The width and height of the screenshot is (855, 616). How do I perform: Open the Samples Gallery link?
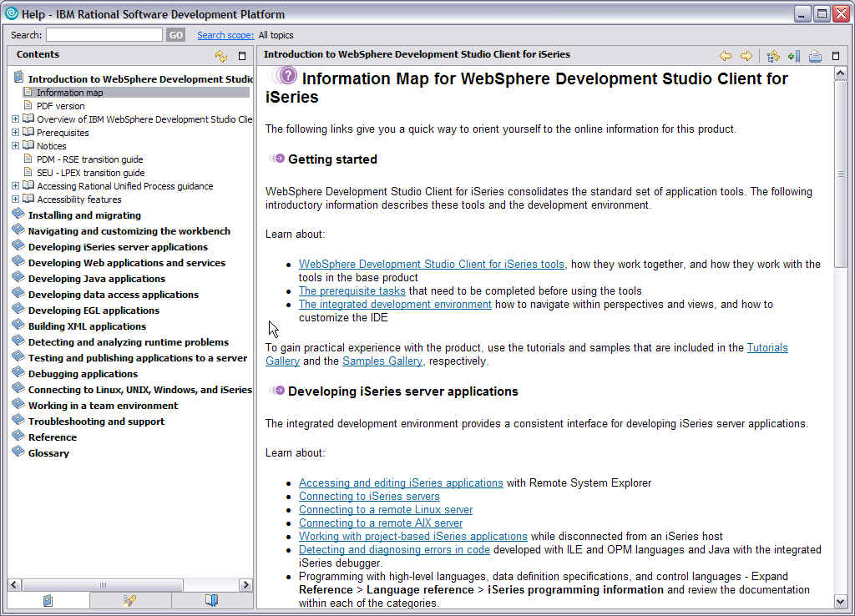[x=382, y=361]
